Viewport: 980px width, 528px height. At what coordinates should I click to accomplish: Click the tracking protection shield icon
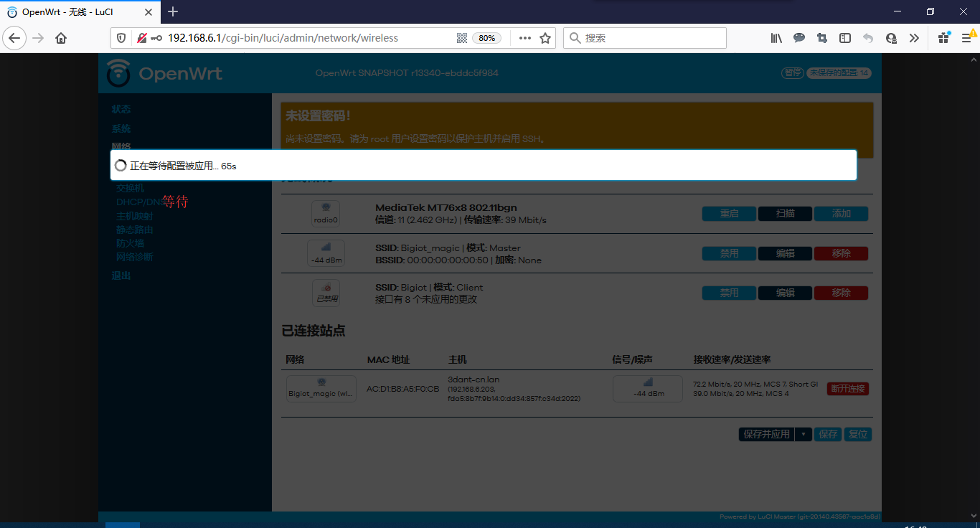pyautogui.click(x=121, y=38)
